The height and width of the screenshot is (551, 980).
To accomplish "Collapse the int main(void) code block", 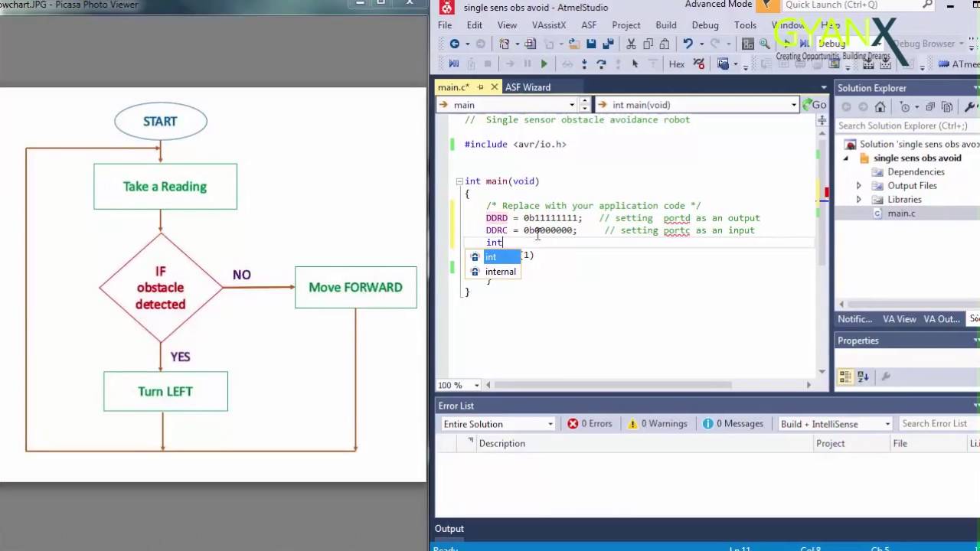I will [459, 181].
